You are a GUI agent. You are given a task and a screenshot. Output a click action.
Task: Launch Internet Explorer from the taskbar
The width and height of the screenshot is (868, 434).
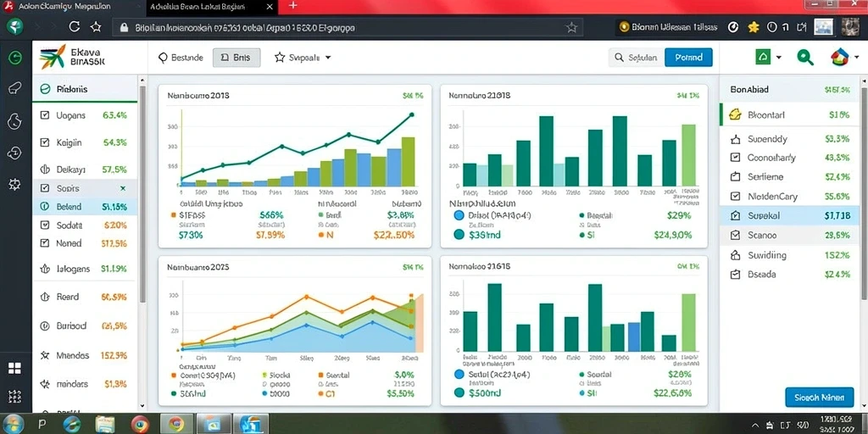click(x=72, y=424)
